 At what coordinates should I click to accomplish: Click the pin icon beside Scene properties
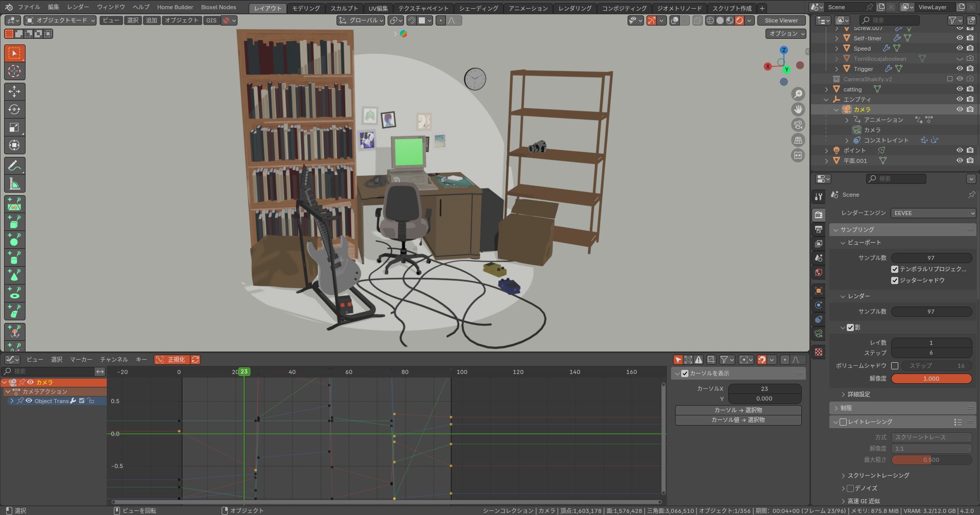point(971,195)
